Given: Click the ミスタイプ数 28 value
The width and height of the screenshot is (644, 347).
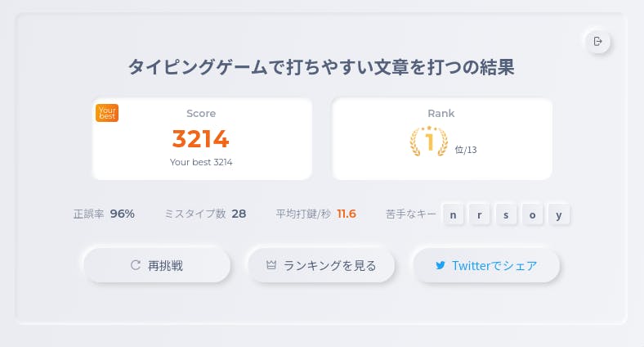Looking at the screenshot, I should click(x=239, y=214).
